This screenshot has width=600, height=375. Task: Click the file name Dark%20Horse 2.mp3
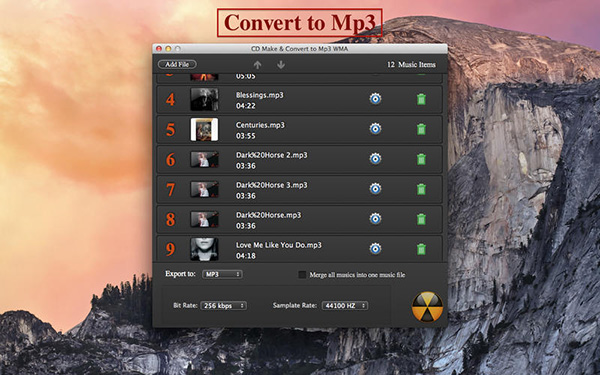point(272,155)
